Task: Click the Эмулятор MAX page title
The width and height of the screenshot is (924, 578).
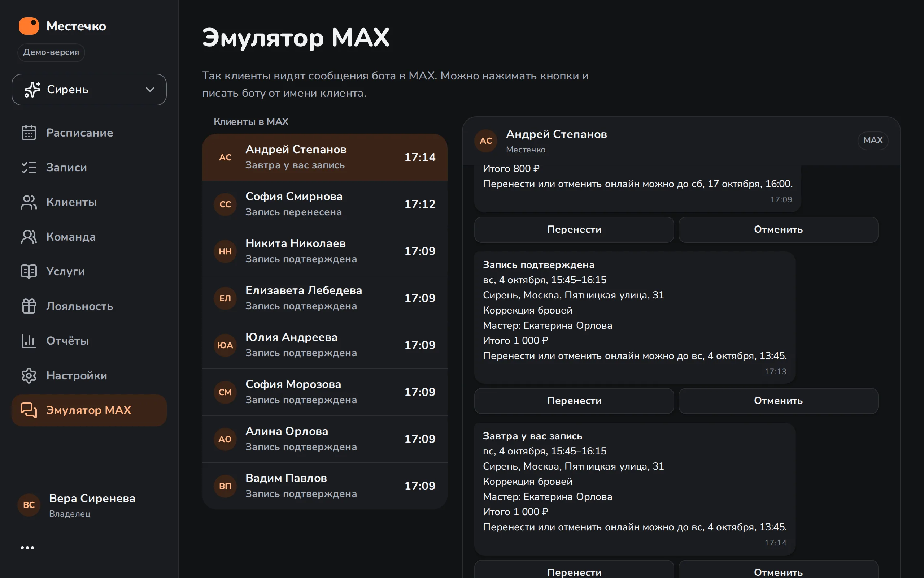Action: click(296, 38)
